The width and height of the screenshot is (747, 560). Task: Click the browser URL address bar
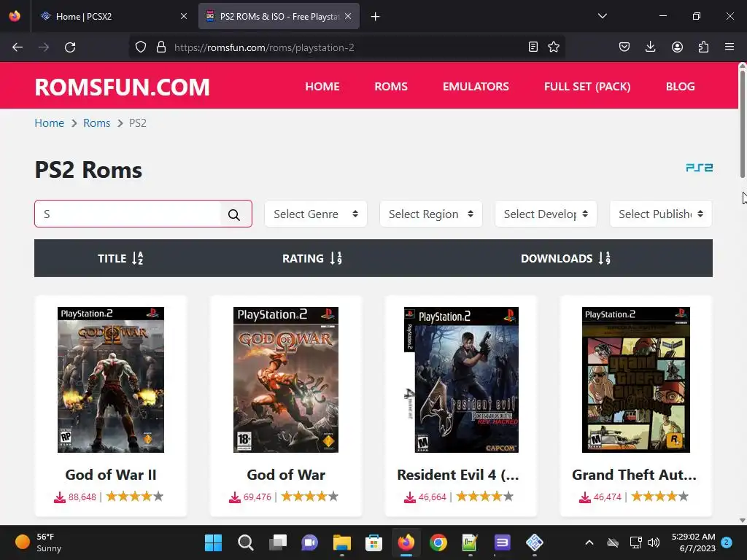point(348,47)
